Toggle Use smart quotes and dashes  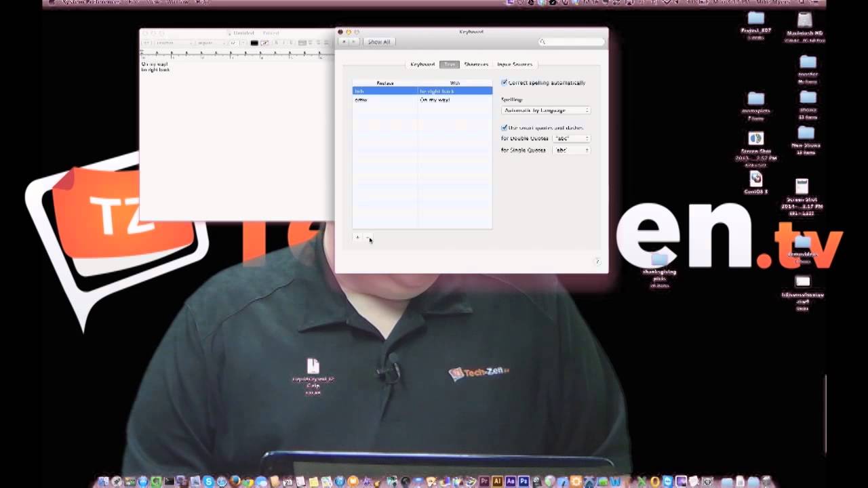pyautogui.click(x=504, y=127)
